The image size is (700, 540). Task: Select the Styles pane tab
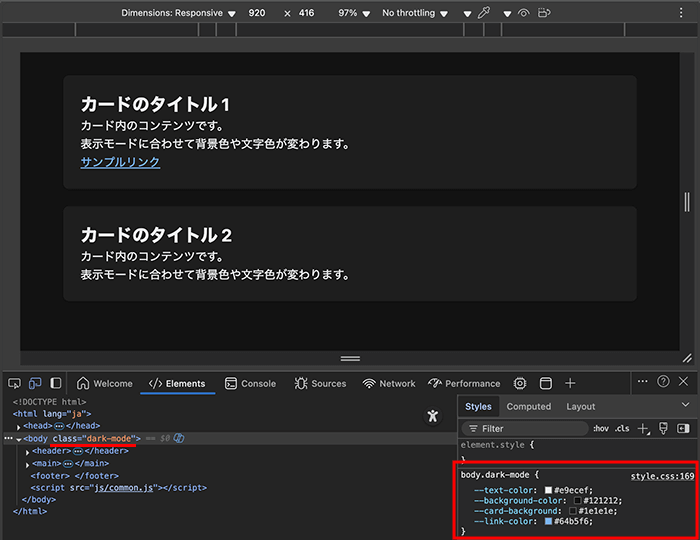tap(478, 407)
